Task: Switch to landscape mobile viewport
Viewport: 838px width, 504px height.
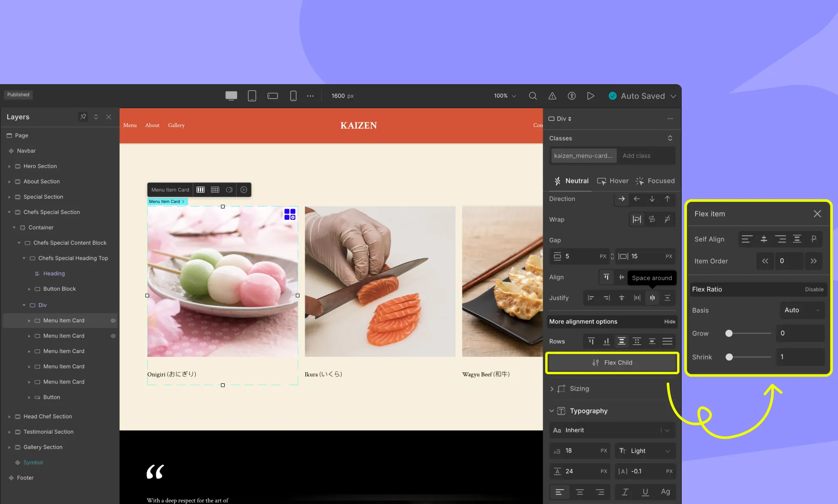Action: click(x=273, y=96)
